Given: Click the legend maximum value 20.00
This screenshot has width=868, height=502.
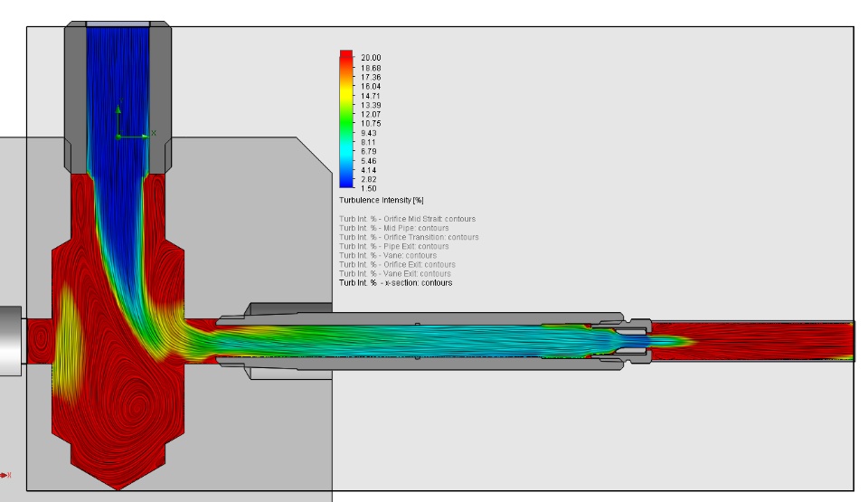Looking at the screenshot, I should pyautogui.click(x=371, y=58).
